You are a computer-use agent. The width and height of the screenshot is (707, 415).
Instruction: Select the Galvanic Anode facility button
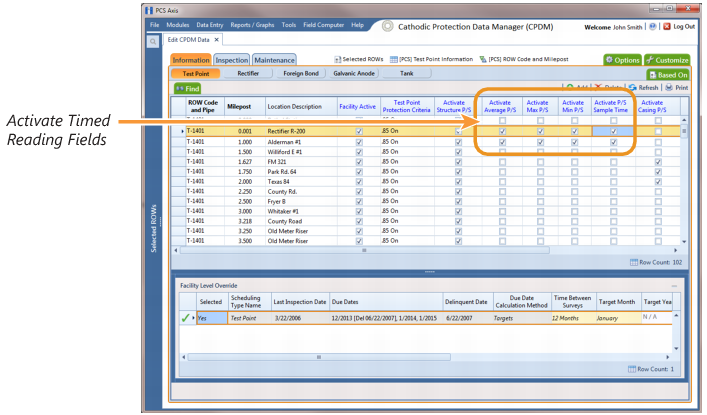click(354, 74)
